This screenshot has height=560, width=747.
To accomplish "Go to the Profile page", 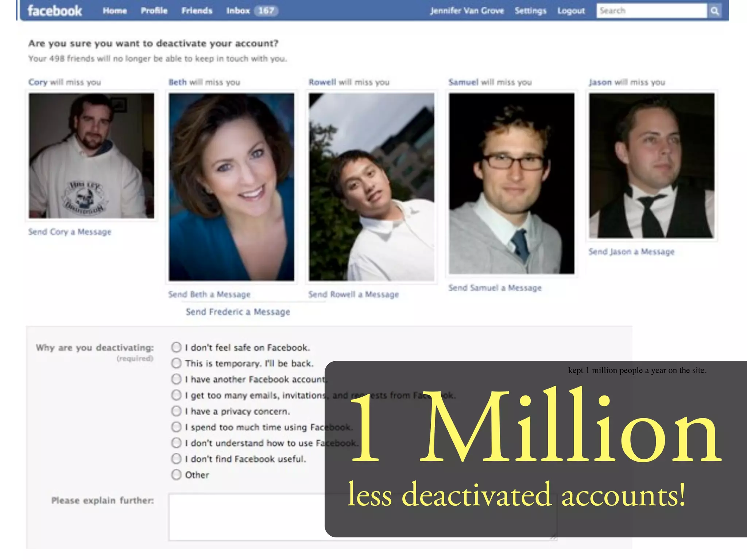I will tap(154, 11).
